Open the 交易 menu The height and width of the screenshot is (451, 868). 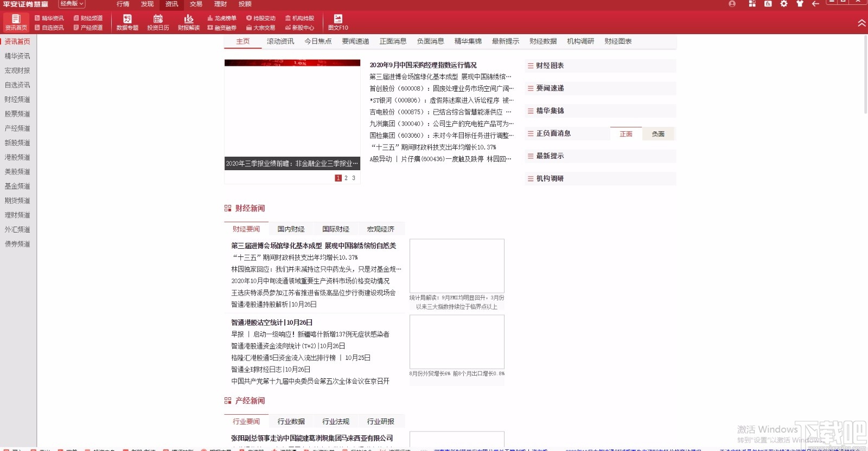pos(196,4)
